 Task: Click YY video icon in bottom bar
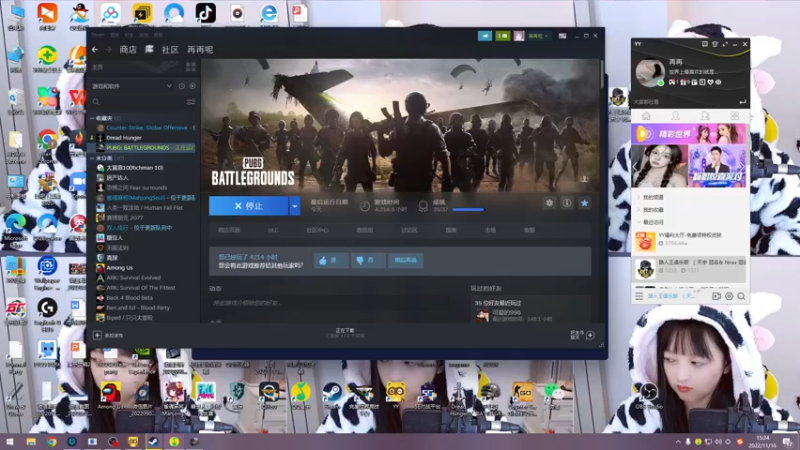pos(716,296)
